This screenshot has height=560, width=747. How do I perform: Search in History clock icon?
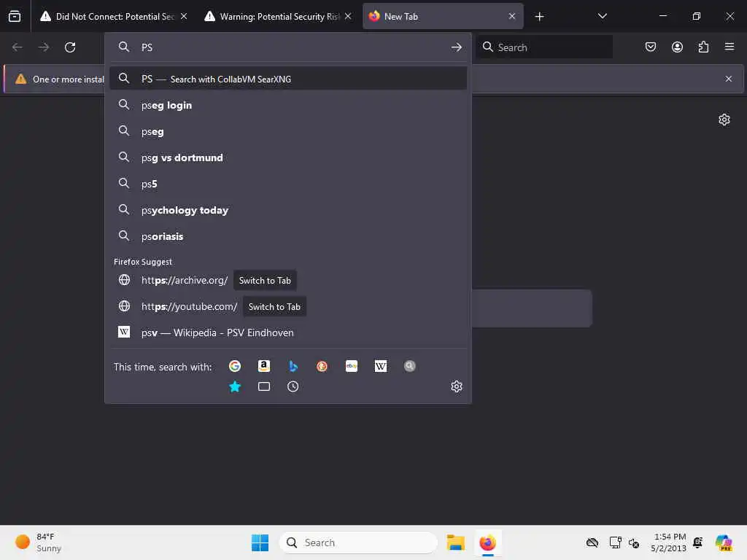[293, 386]
